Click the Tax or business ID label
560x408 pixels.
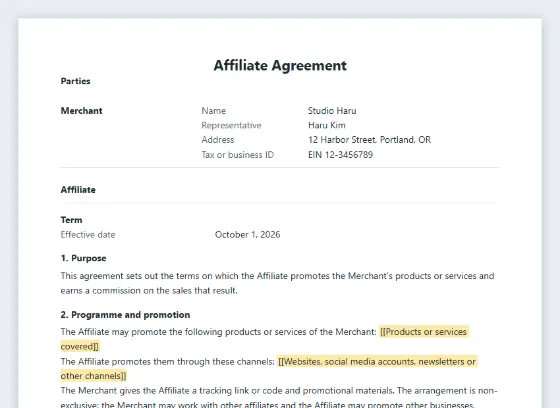click(238, 155)
